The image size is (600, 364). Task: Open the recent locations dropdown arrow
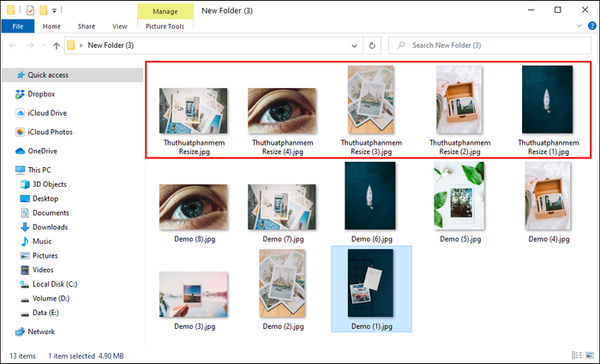(44, 45)
